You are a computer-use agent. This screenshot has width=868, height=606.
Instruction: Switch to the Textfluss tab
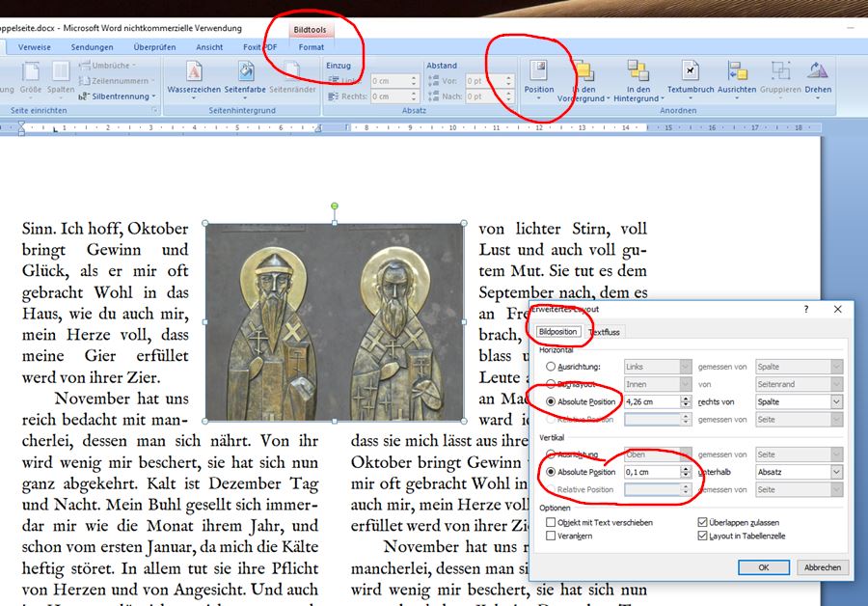(x=605, y=332)
